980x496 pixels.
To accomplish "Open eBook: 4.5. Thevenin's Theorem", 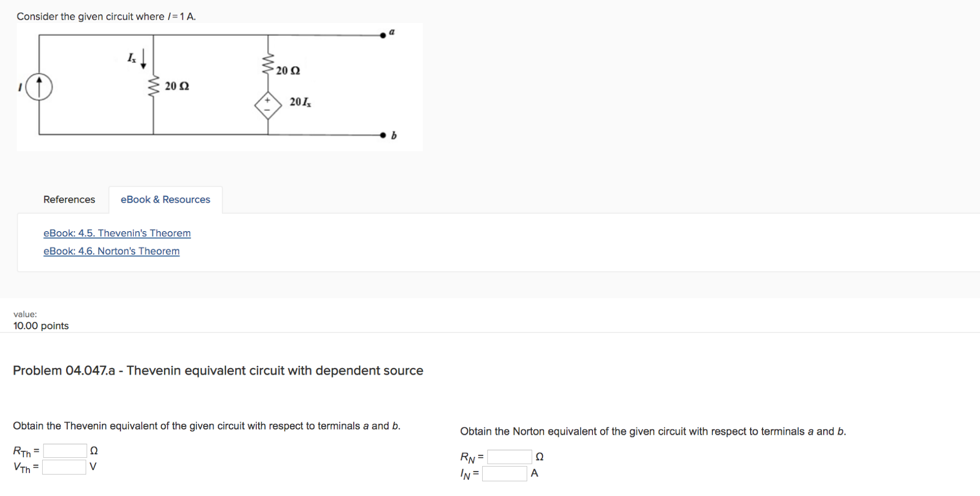I will [x=117, y=233].
